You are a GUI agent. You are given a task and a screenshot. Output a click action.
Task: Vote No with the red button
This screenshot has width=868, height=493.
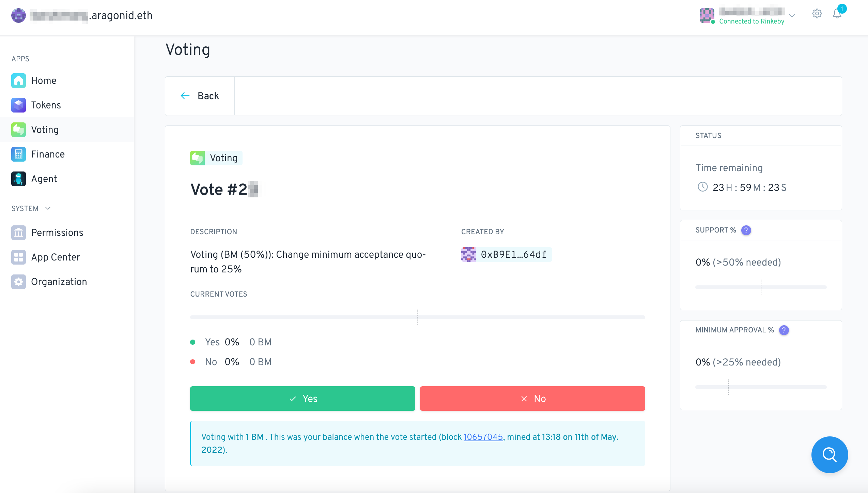pyautogui.click(x=532, y=398)
